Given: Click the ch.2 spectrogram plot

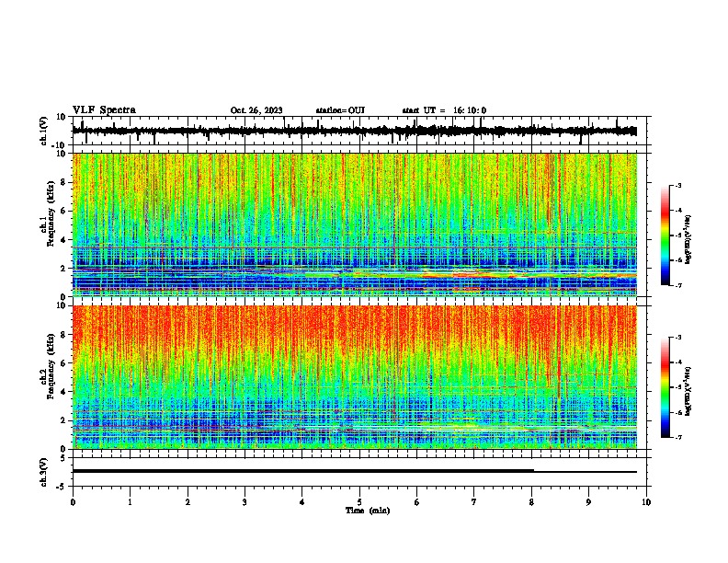Looking at the screenshot, I should click(354, 377).
